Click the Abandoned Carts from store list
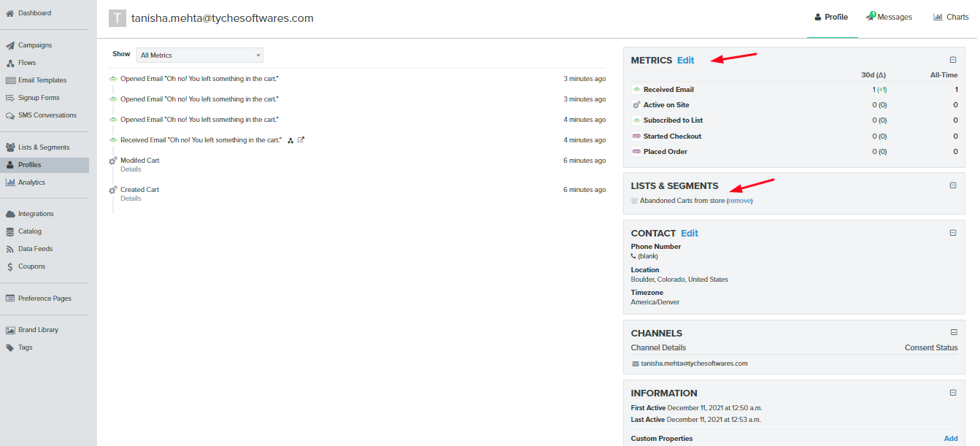This screenshot has height=446, width=980. pos(682,201)
